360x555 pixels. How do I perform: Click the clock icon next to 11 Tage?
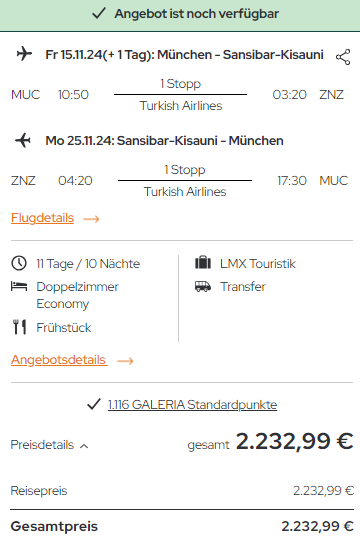pos(19,263)
